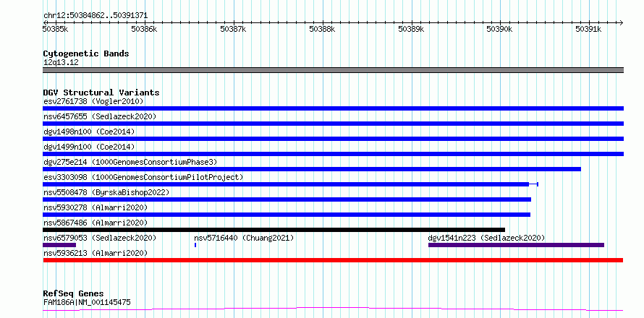Select the nsv6457655 (Sedlazeck2020) blue bar
Screen dimensions: 644x318
click(333, 124)
